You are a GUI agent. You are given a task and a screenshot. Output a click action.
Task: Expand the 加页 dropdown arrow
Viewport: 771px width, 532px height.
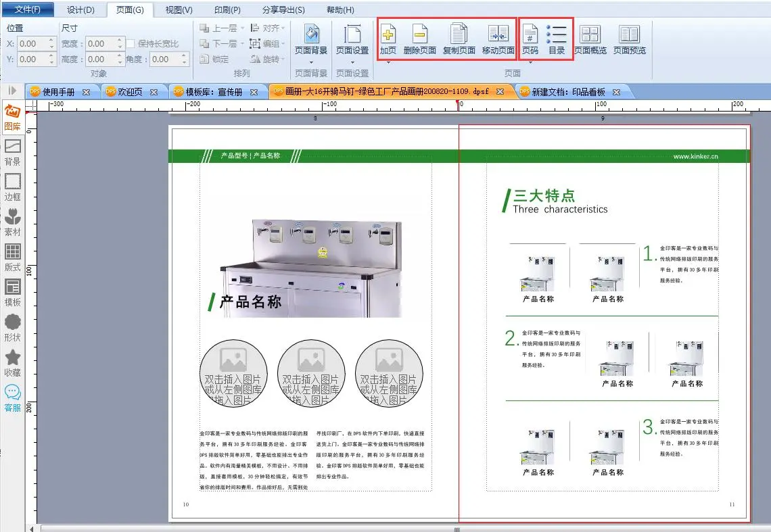(x=388, y=62)
